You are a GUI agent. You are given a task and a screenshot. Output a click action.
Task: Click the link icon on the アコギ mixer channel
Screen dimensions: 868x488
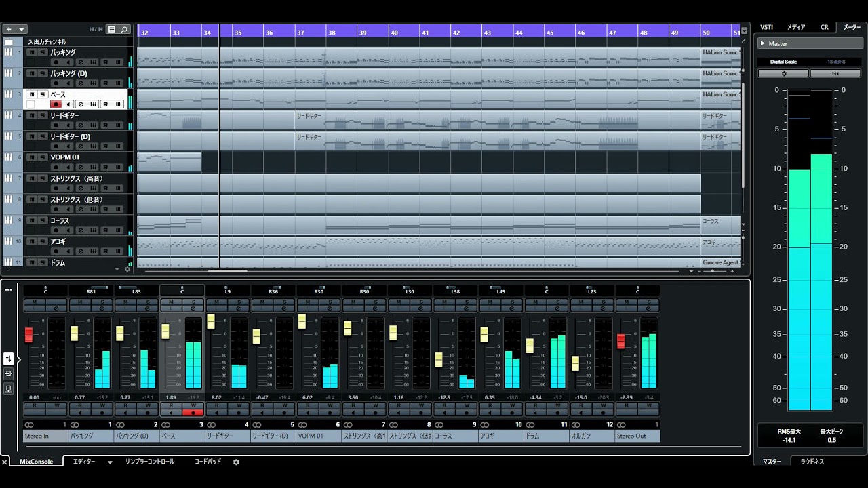484,425
